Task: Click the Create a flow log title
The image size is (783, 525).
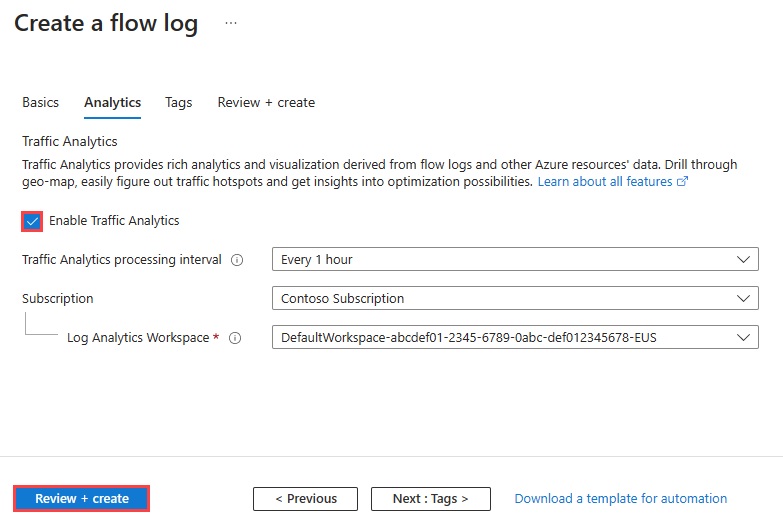Action: tap(106, 23)
